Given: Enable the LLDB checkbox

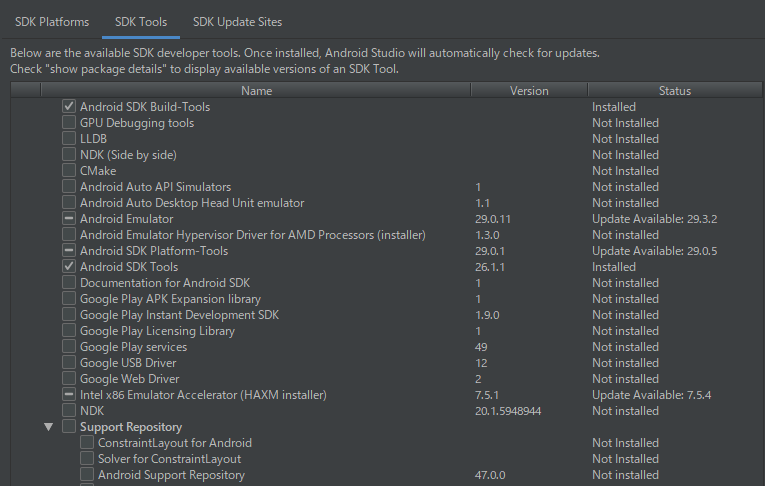Looking at the screenshot, I should (69, 139).
